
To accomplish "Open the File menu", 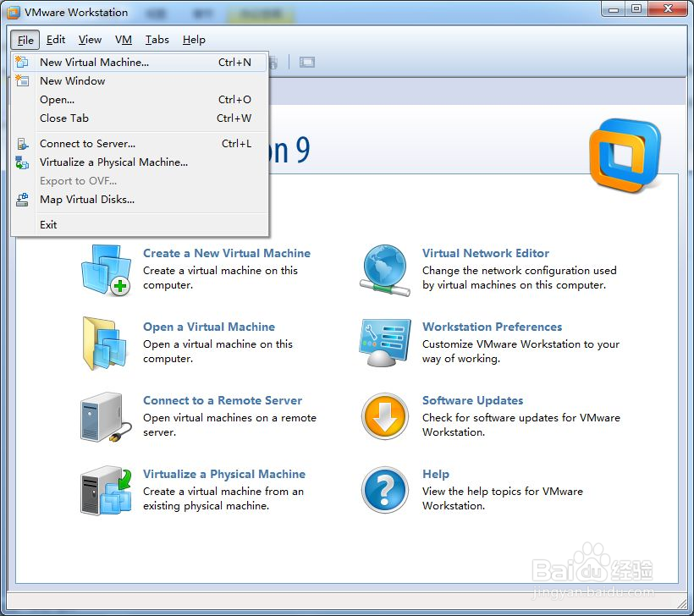I will (25, 41).
